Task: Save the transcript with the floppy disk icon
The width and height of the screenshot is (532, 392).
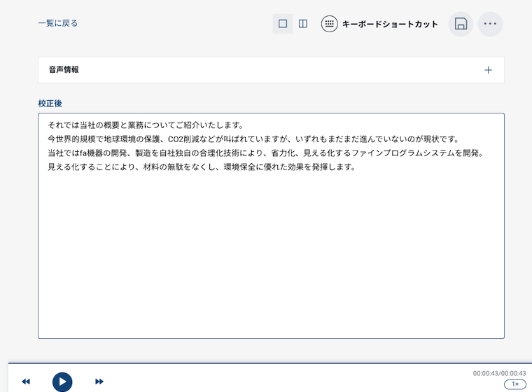Action: [x=461, y=24]
